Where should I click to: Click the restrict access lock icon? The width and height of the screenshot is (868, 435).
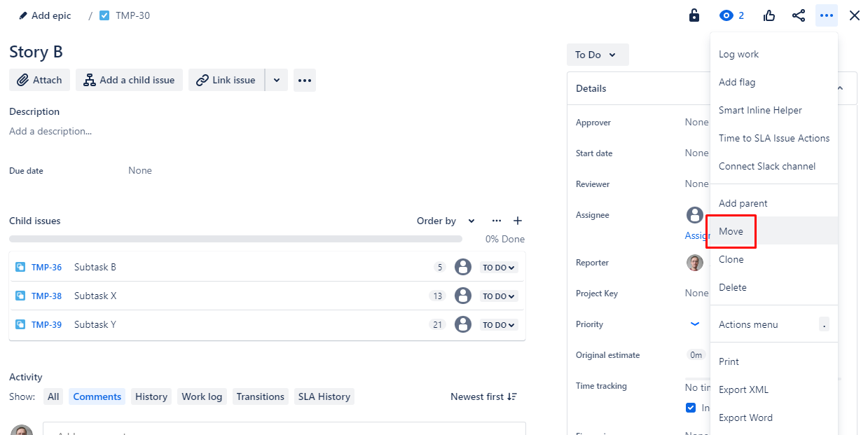pyautogui.click(x=694, y=15)
